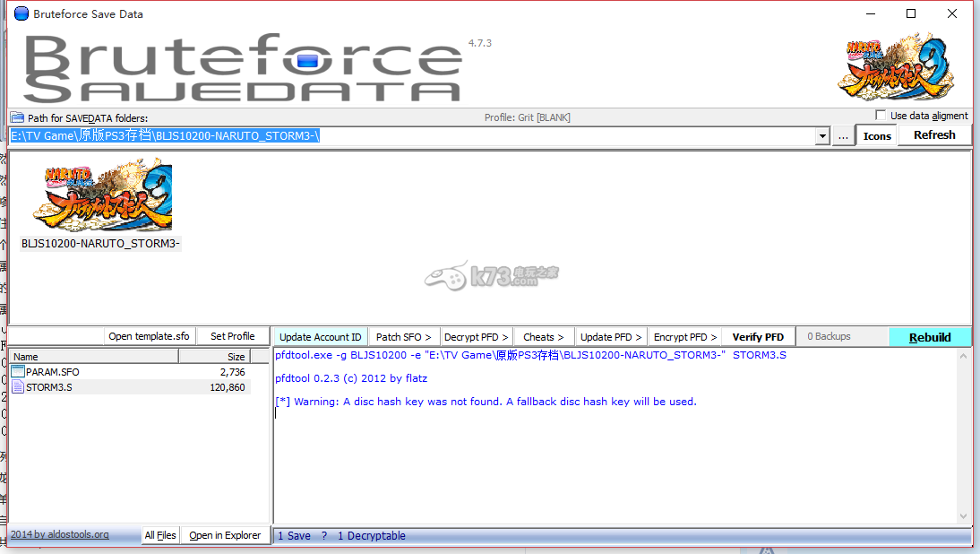
Task: Click the 2,736 size value
Action: tap(233, 372)
